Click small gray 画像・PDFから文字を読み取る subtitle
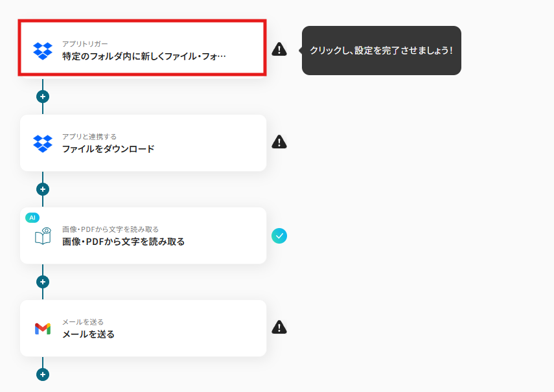The image size is (554, 392). pos(111,229)
